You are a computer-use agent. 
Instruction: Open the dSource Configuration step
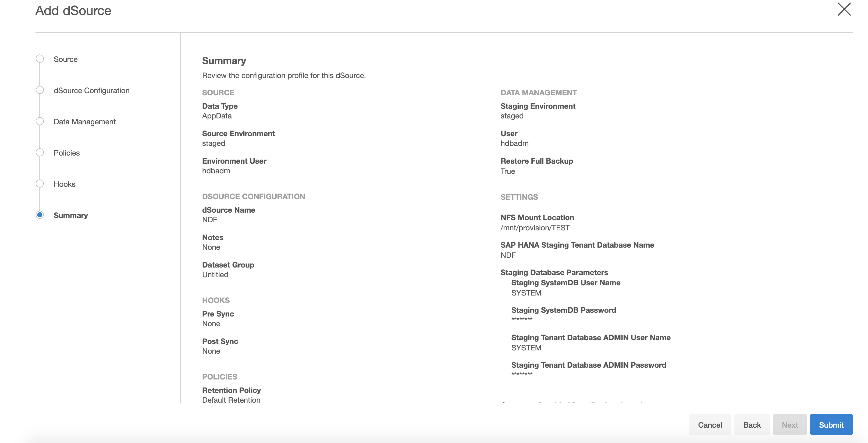coord(91,91)
